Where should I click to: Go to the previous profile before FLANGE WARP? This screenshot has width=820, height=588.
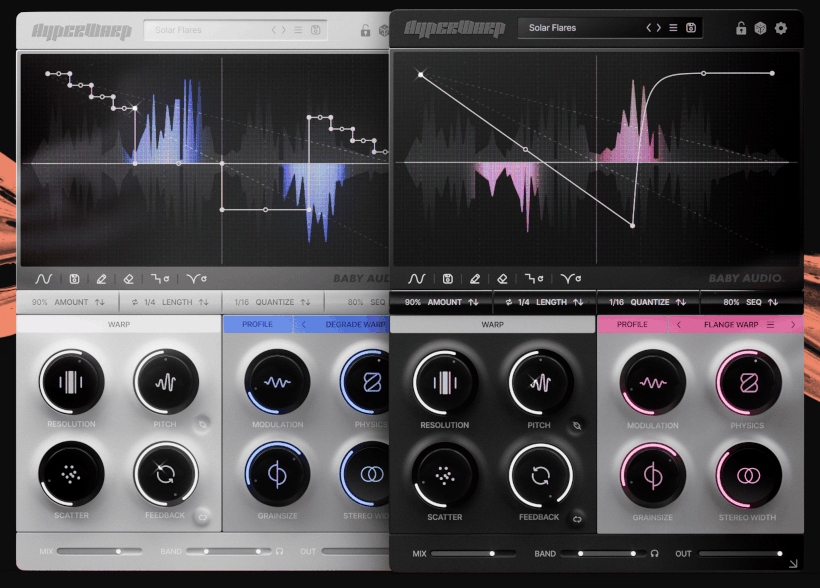[x=679, y=325]
